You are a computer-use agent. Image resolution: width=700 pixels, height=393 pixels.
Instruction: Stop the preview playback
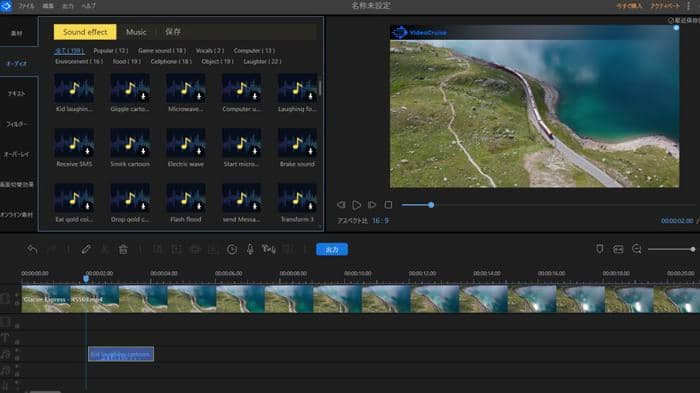point(388,205)
